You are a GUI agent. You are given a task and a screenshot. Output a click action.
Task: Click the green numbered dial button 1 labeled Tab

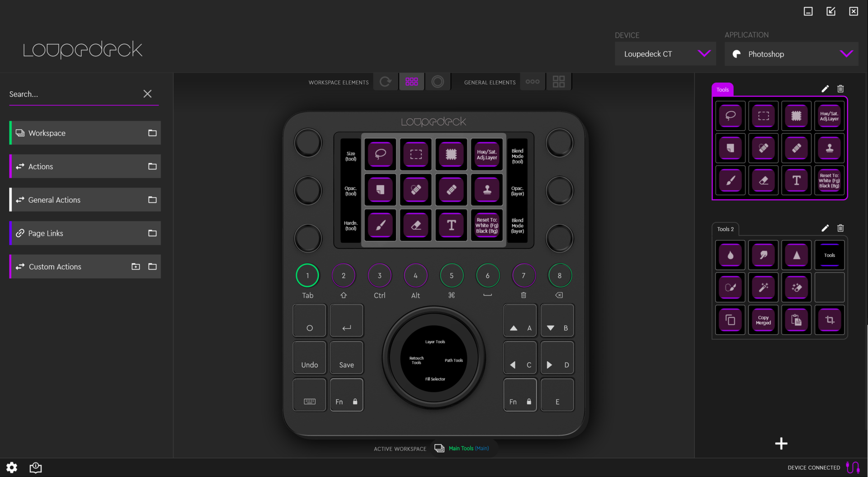tap(307, 275)
